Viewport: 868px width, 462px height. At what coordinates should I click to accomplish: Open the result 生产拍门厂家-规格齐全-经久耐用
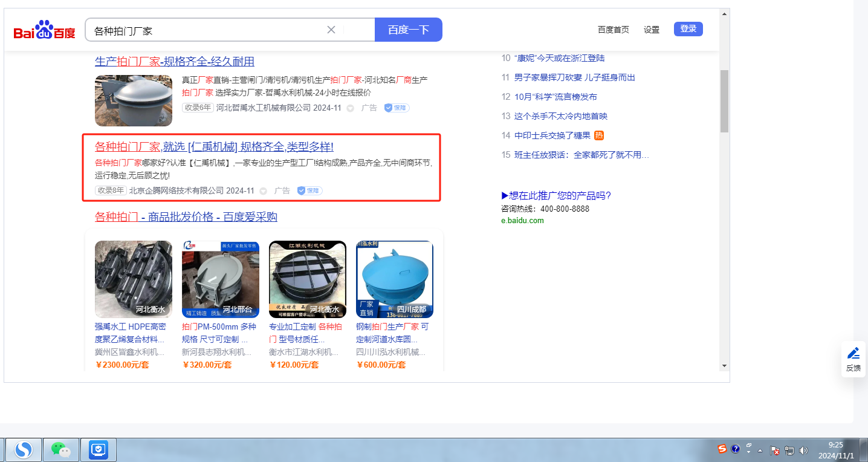coord(175,62)
